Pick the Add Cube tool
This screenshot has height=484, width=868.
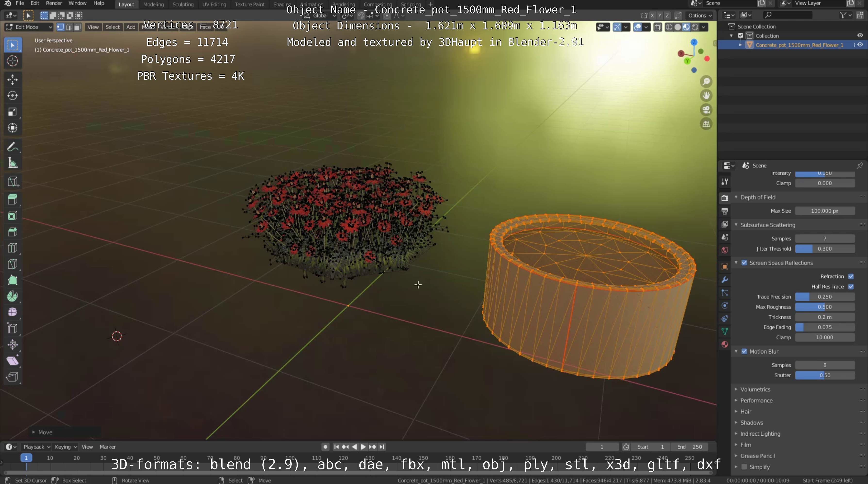pyautogui.click(x=12, y=182)
